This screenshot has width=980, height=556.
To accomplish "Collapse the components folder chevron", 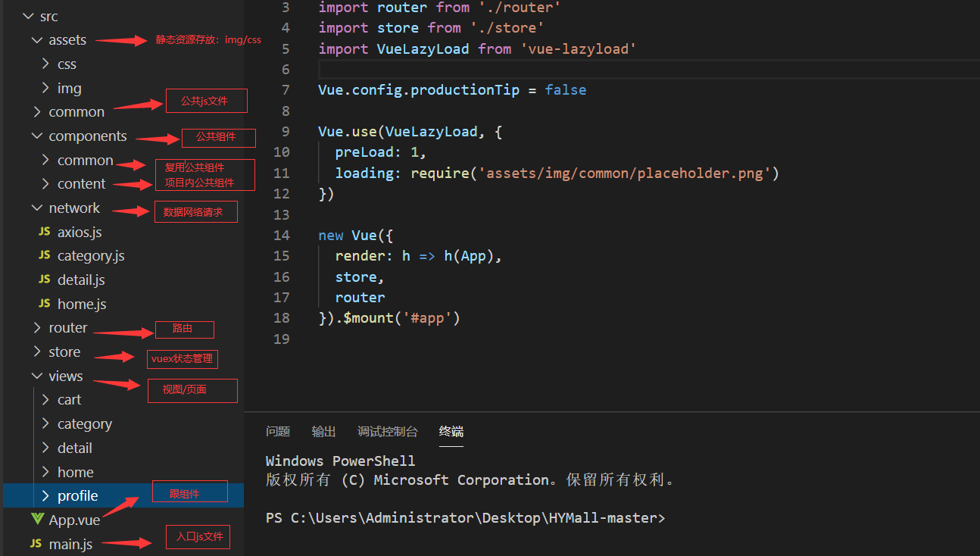I will click(37, 136).
